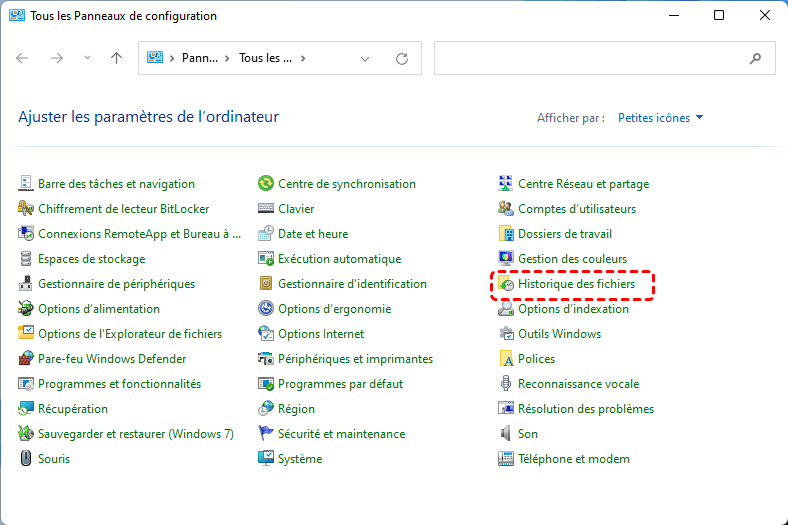Viewport: 788px width, 525px height.
Task: Go up one level arrow
Action: [116, 58]
